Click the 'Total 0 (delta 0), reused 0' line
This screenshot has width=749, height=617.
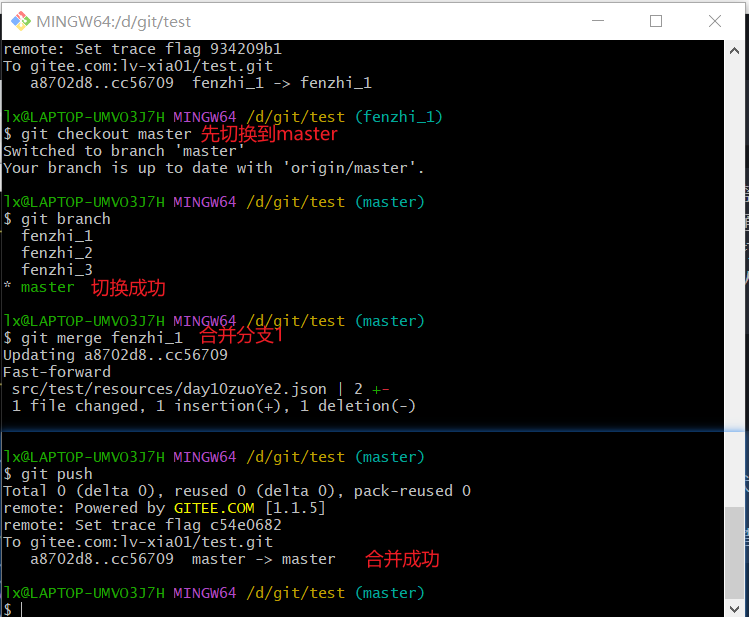pyautogui.click(x=237, y=491)
